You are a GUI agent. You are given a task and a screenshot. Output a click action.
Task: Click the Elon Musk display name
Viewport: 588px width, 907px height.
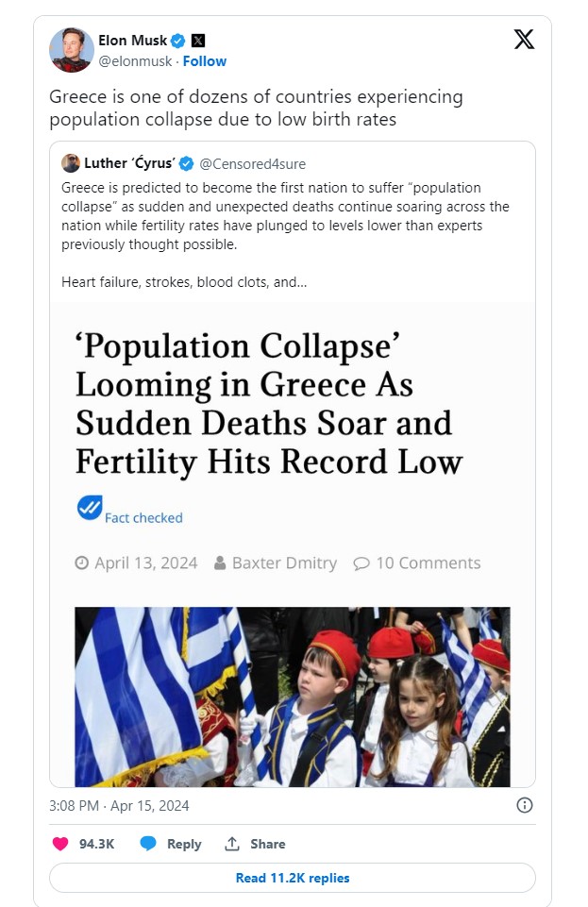(132, 41)
